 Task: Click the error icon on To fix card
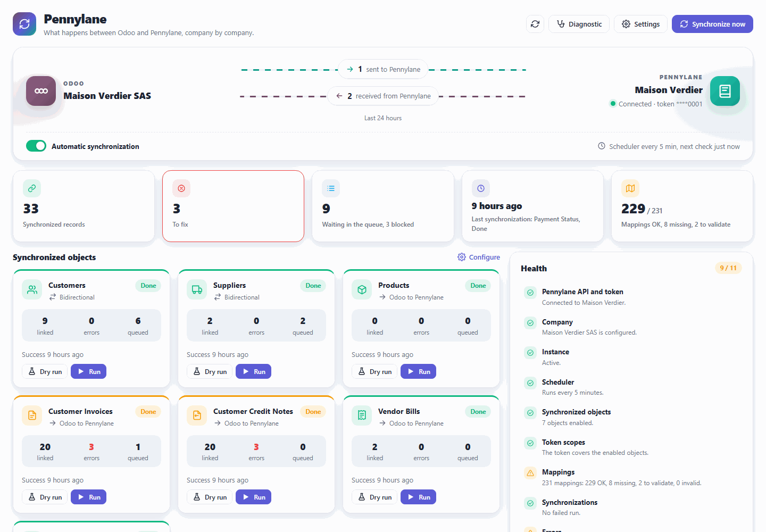[x=181, y=188]
